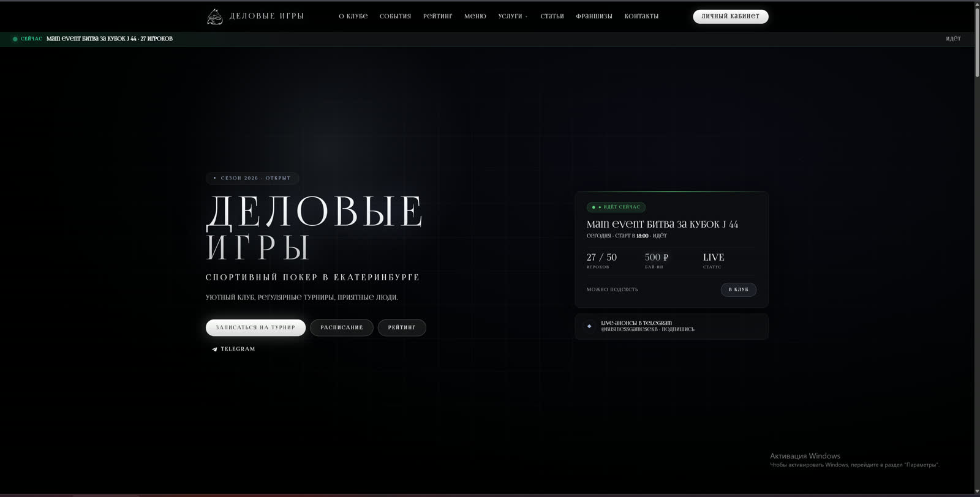Open the Меню nav item

475,17
